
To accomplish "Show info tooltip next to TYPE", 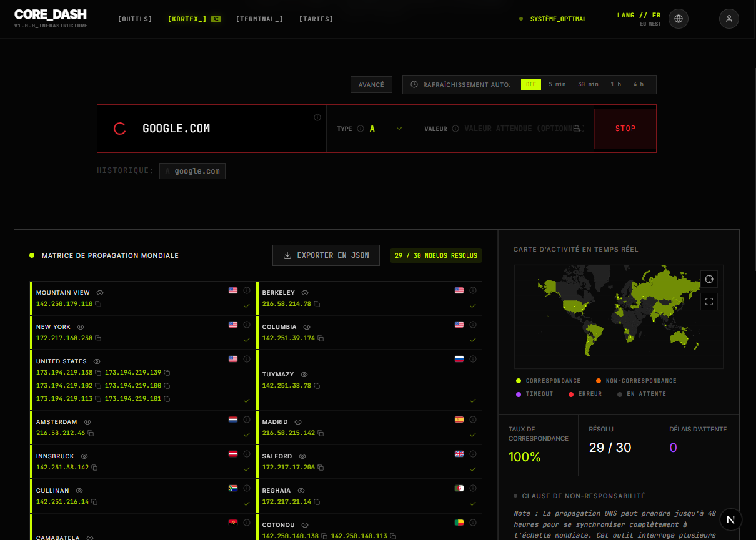I will pos(361,129).
